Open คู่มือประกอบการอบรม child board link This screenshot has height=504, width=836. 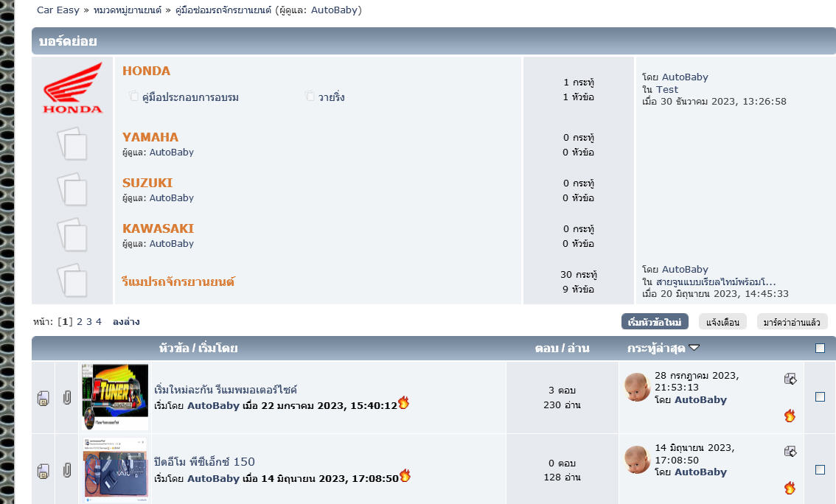tap(190, 97)
